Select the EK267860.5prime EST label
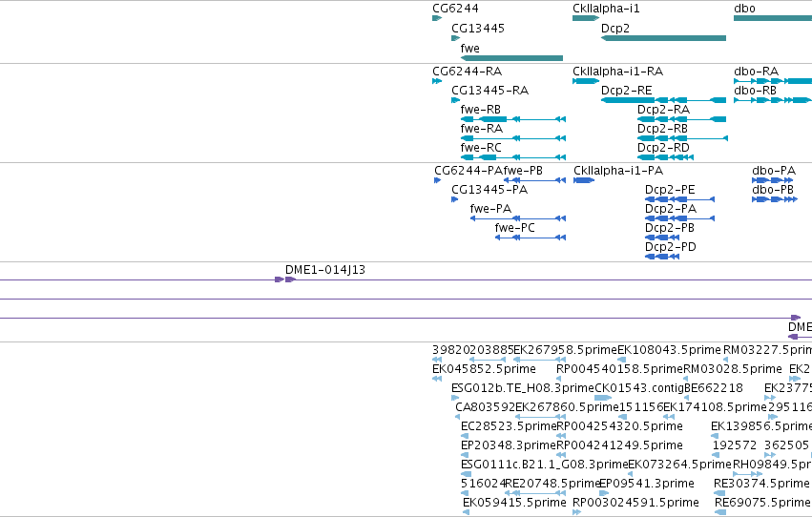 coord(567,408)
